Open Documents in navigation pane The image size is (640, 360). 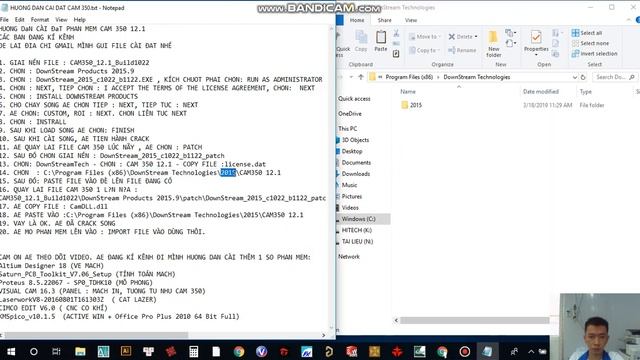356,162
